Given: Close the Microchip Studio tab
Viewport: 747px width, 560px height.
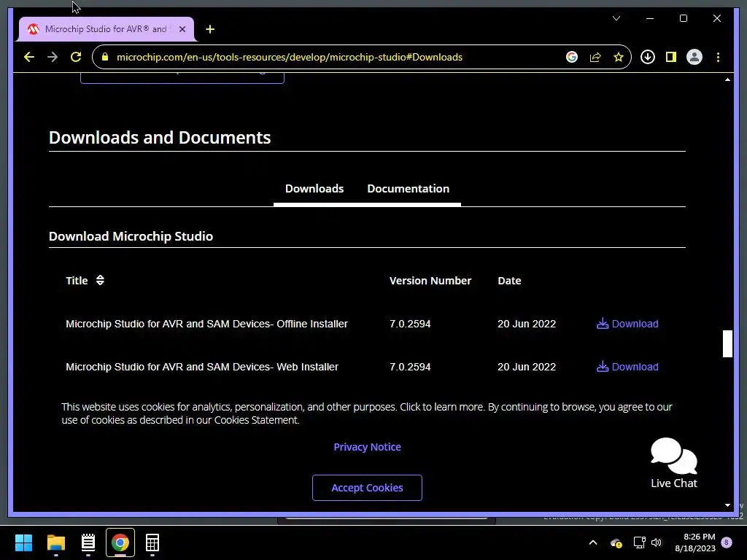Looking at the screenshot, I should click(x=182, y=29).
